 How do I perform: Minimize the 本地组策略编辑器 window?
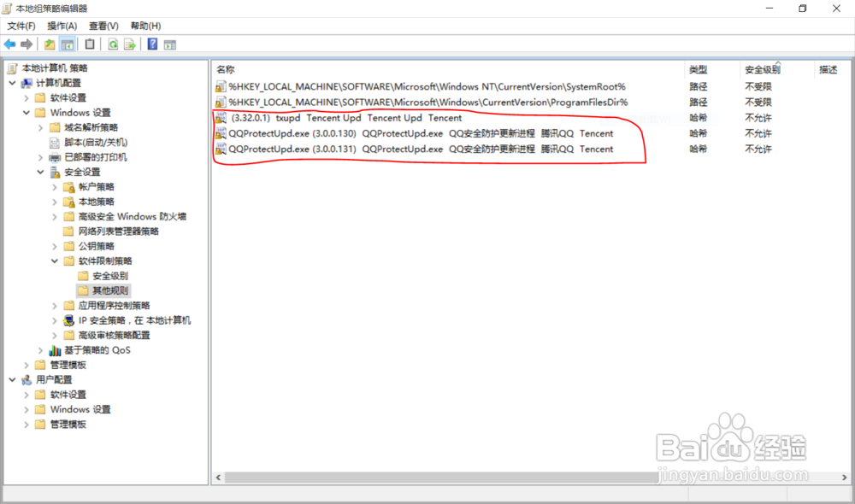[769, 9]
